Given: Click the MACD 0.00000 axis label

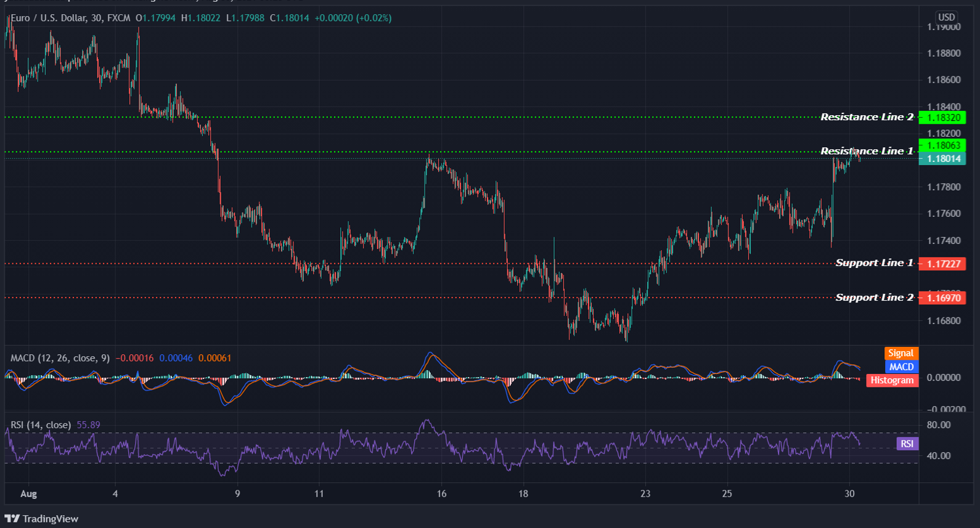Looking at the screenshot, I should [x=944, y=378].
